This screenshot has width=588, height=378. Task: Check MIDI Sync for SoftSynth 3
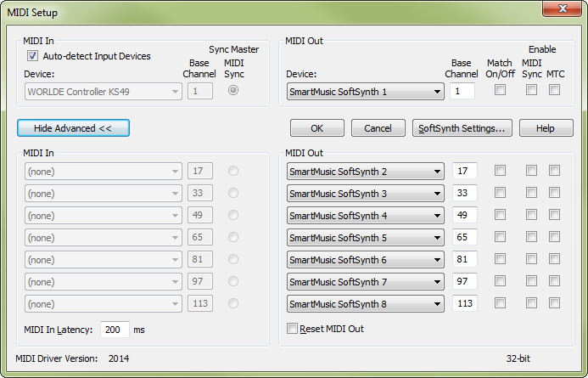531,193
